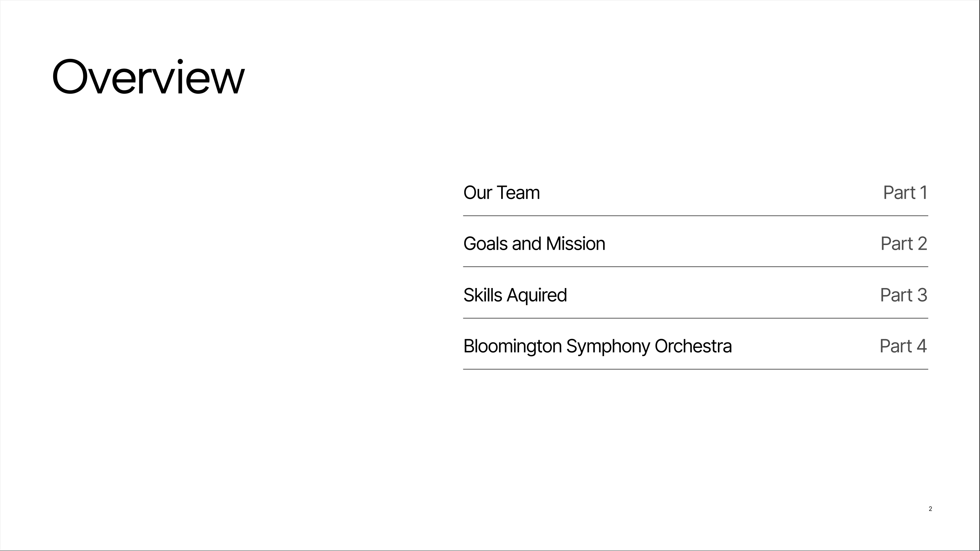Select the Skills Aquired agenda line
The width and height of the screenshot is (980, 551).
click(x=515, y=295)
